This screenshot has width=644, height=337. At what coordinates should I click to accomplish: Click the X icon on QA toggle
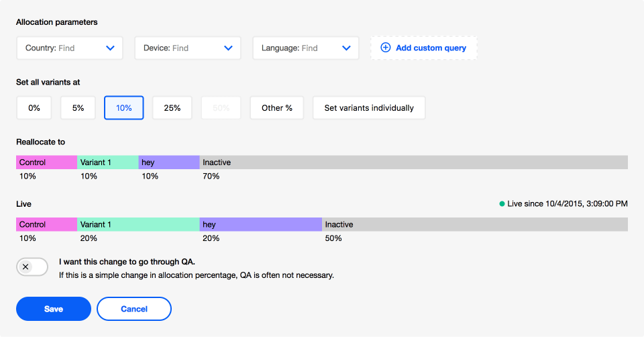point(25,267)
